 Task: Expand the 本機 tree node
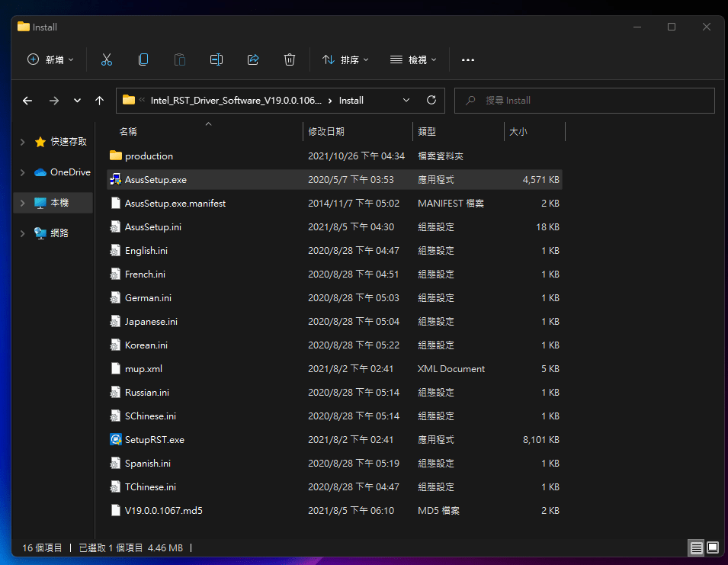[22, 203]
